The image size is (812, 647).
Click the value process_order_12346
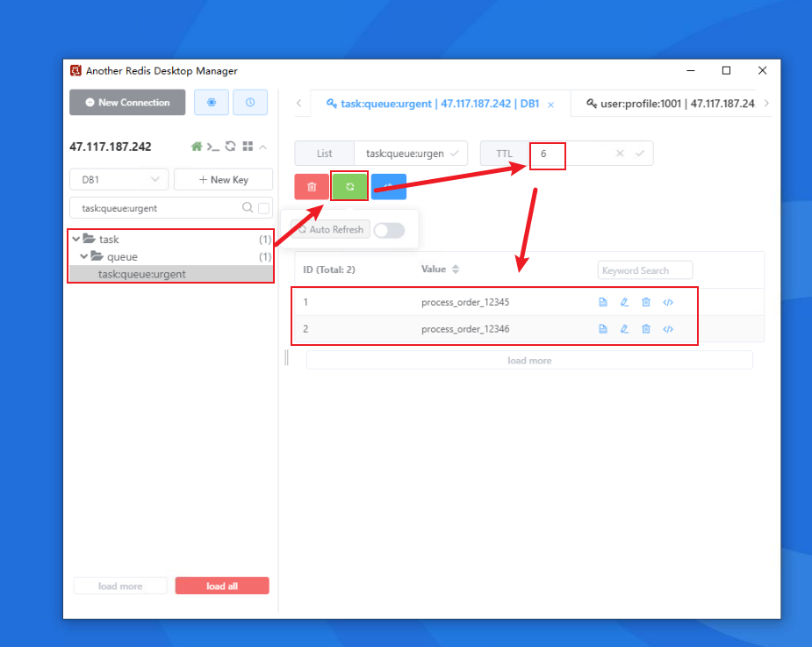coord(465,329)
